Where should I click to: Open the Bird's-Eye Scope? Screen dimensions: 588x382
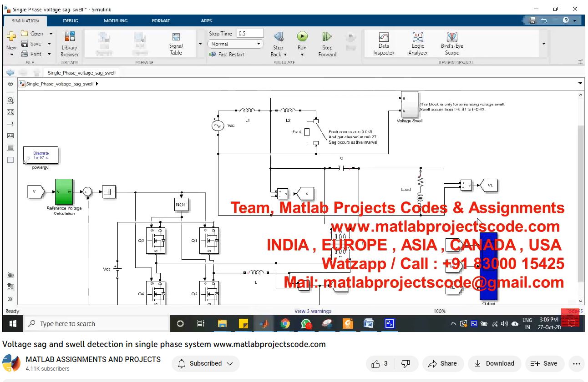(451, 44)
